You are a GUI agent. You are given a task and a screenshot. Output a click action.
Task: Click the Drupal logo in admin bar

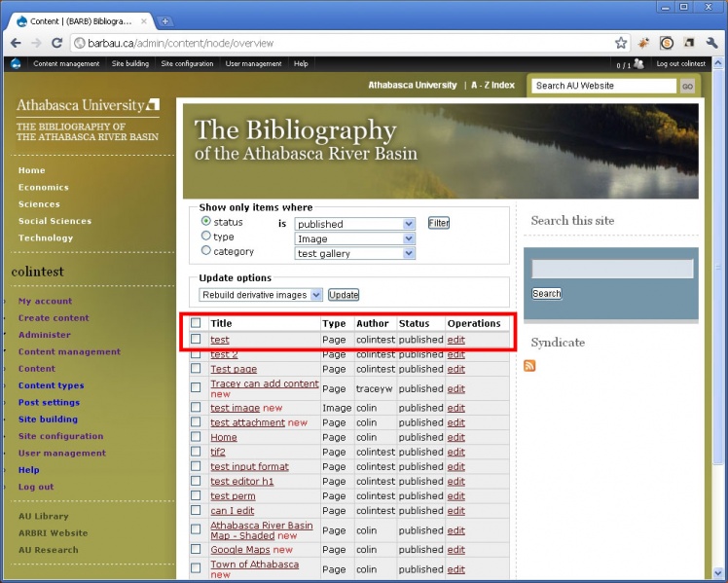[x=16, y=63]
